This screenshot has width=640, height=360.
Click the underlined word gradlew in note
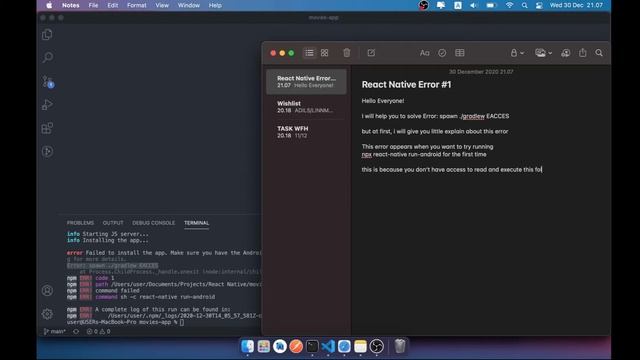(x=473, y=116)
